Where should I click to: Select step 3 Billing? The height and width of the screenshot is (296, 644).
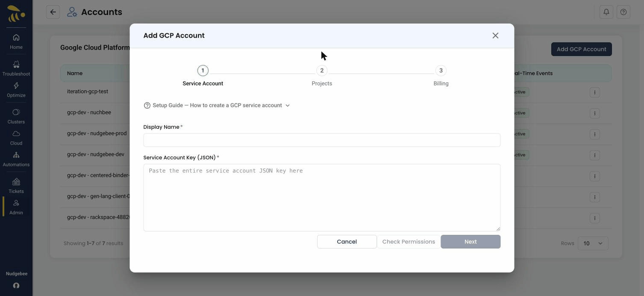[441, 76]
